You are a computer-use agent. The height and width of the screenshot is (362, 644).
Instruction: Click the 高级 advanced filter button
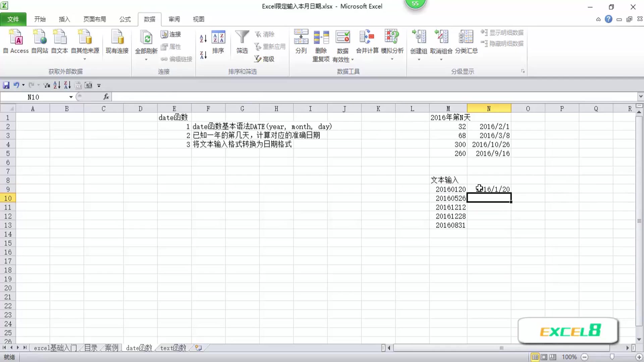265,59
